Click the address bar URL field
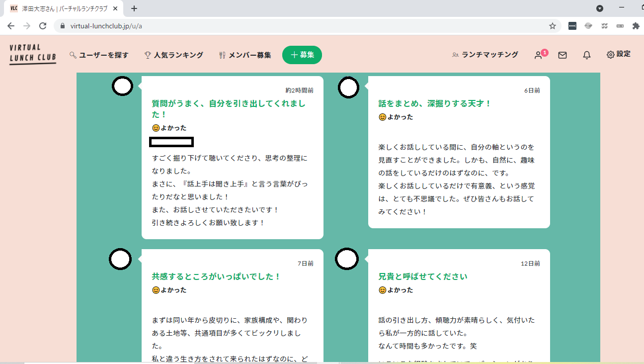The width and height of the screenshot is (644, 364). click(x=308, y=26)
